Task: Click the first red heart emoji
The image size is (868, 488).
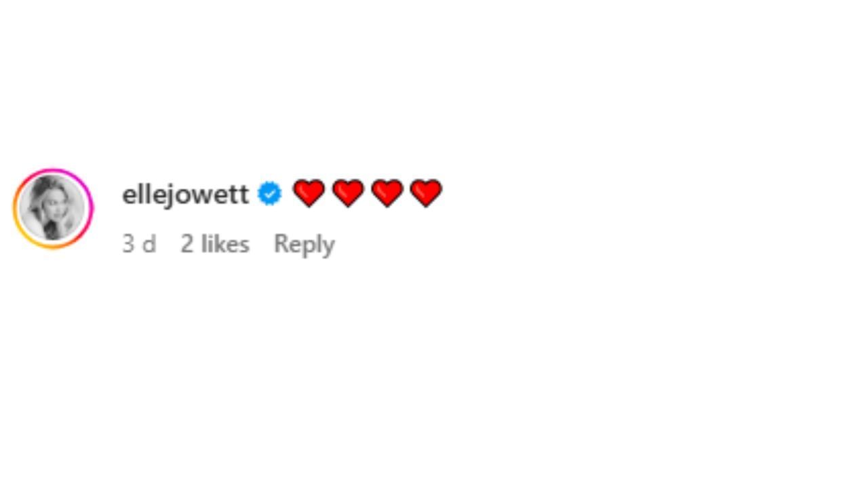Action: click(x=309, y=193)
